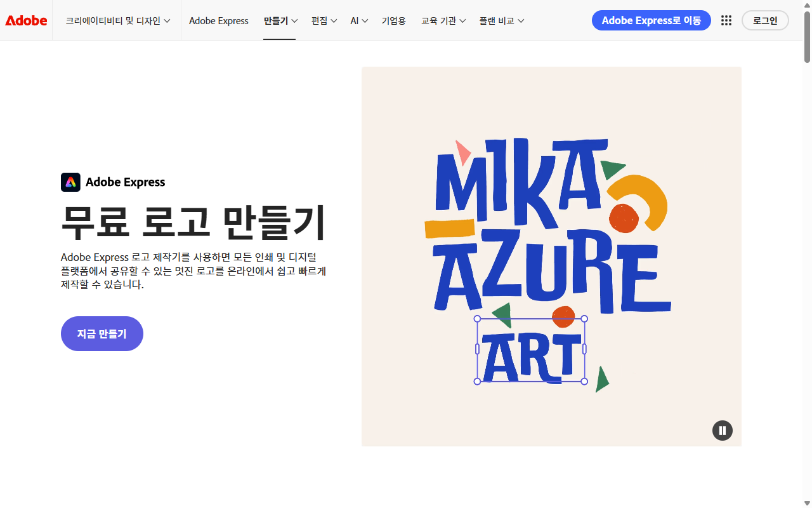Open the AI dropdown
Image resolution: width=812 pixels, height=508 pixels.
click(358, 20)
